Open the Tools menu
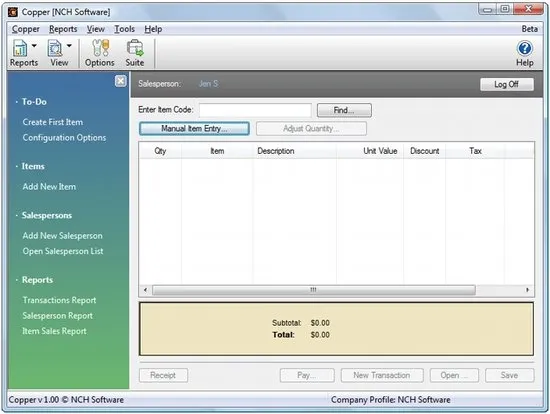This screenshot has width=550, height=414. 125,29
